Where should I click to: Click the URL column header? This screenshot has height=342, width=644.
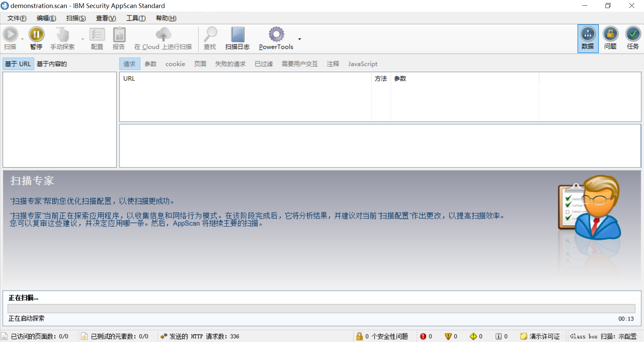pyautogui.click(x=246, y=78)
